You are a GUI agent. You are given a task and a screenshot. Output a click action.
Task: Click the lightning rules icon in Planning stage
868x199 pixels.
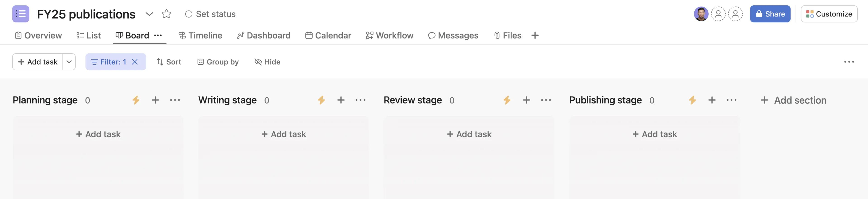point(136,100)
